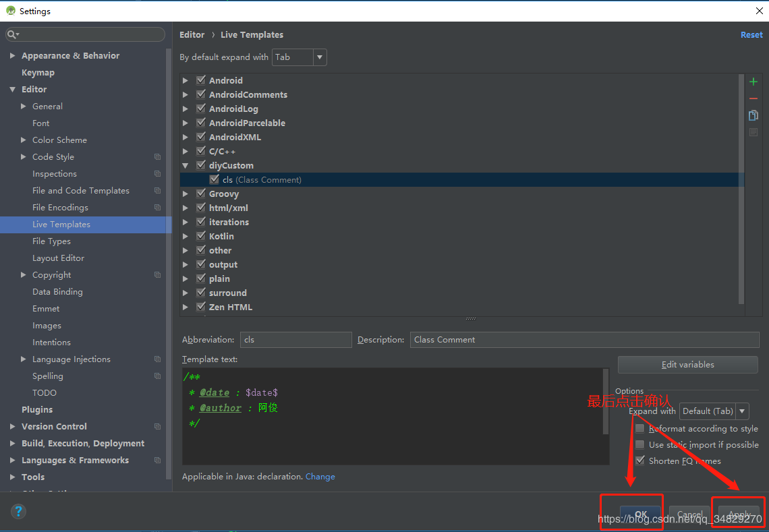769x532 pixels.
Task: Expand the Android template group
Action: (186, 80)
